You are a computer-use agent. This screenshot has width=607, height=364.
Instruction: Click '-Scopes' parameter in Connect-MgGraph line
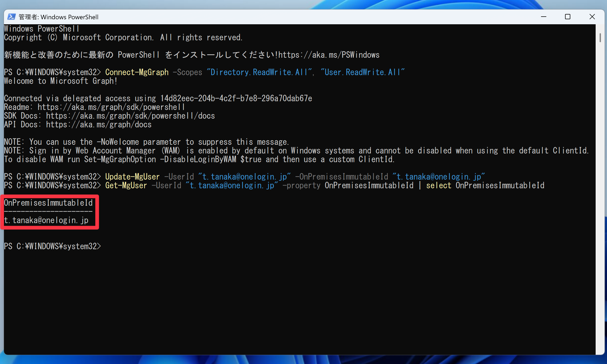click(188, 72)
